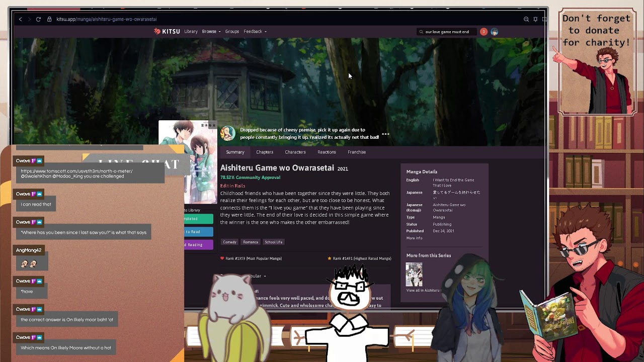
Task: Switch to the Summary tab
Action: click(x=235, y=152)
